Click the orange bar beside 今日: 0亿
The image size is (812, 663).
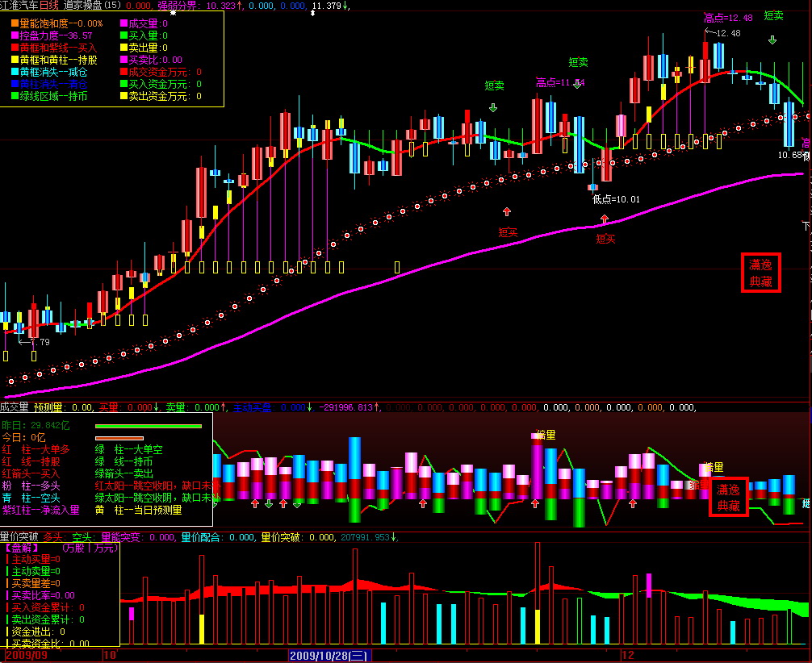119,439
